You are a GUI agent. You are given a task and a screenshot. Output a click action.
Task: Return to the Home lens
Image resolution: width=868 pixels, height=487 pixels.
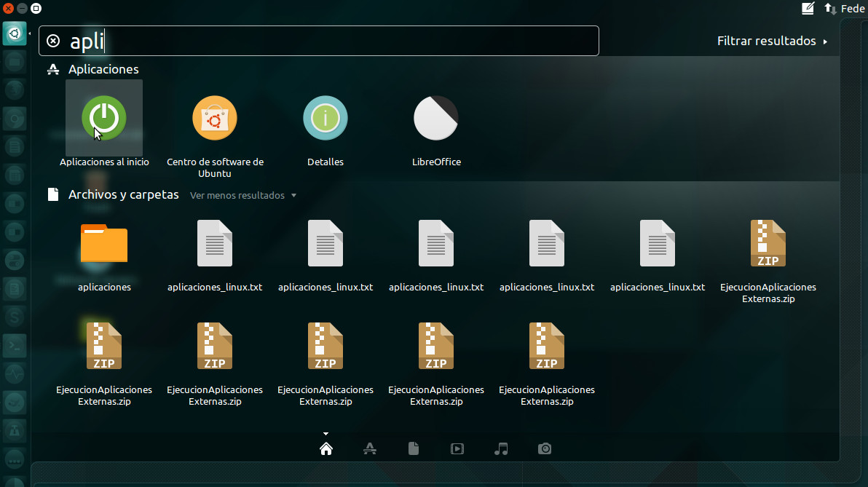click(x=326, y=448)
